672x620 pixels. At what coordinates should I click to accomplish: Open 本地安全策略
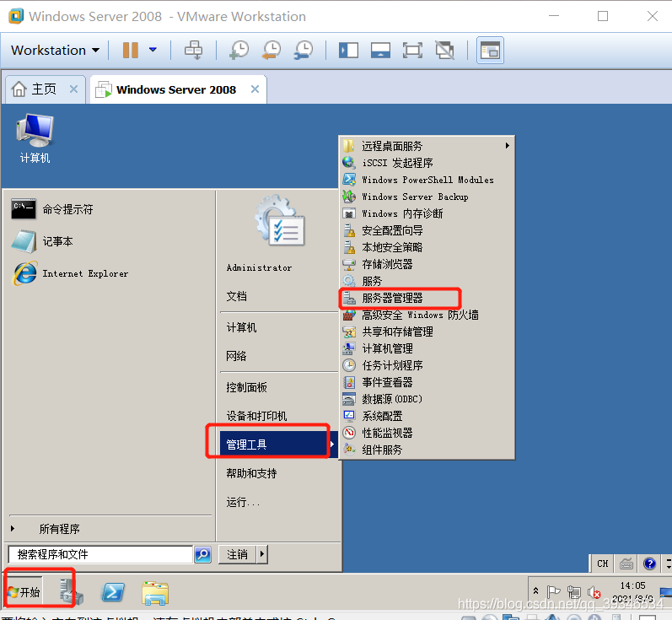click(427, 247)
